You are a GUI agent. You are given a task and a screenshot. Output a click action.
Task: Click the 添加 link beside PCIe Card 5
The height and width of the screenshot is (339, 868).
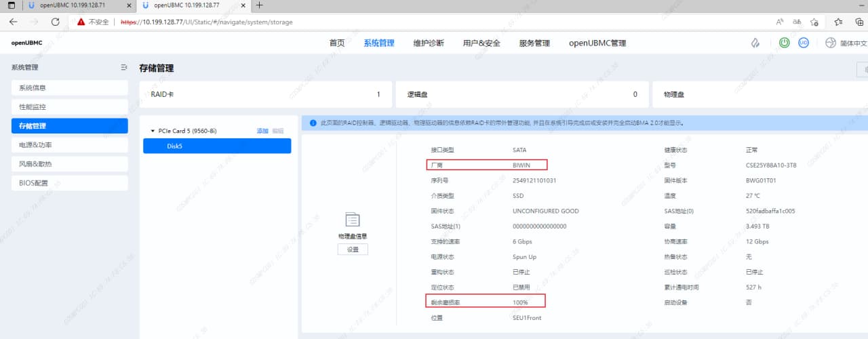pos(262,131)
